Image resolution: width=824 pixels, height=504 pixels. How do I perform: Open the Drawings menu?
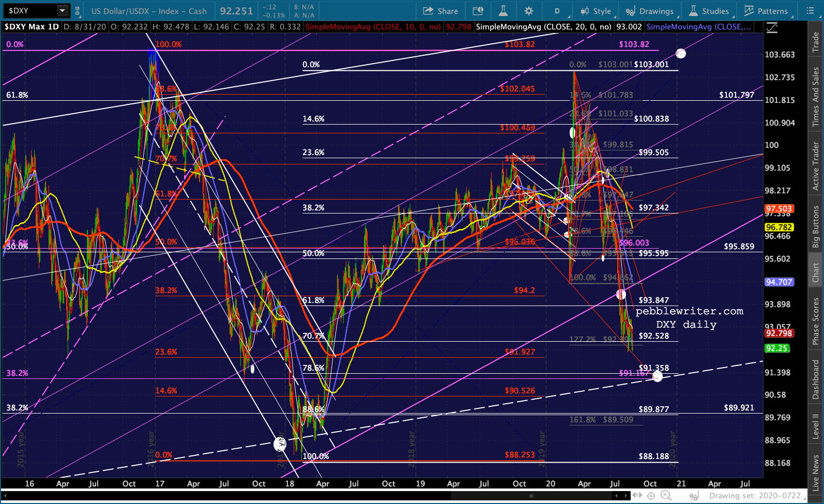point(650,11)
